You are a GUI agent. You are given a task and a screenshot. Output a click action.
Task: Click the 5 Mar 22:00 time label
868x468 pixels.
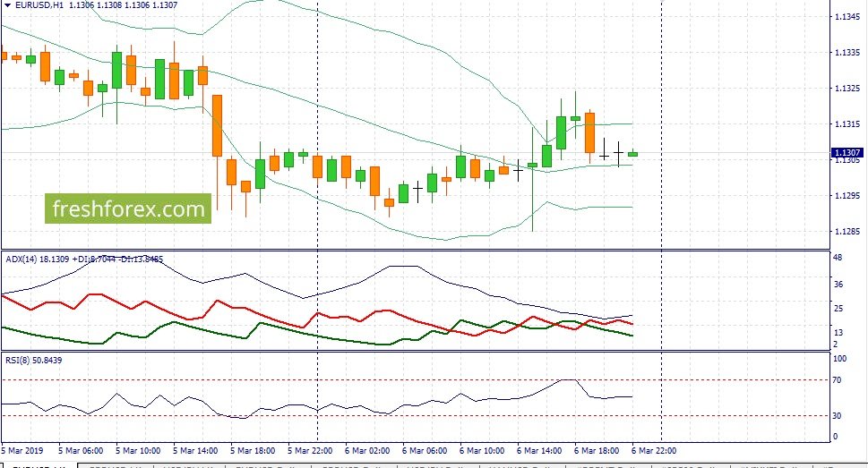311,451
